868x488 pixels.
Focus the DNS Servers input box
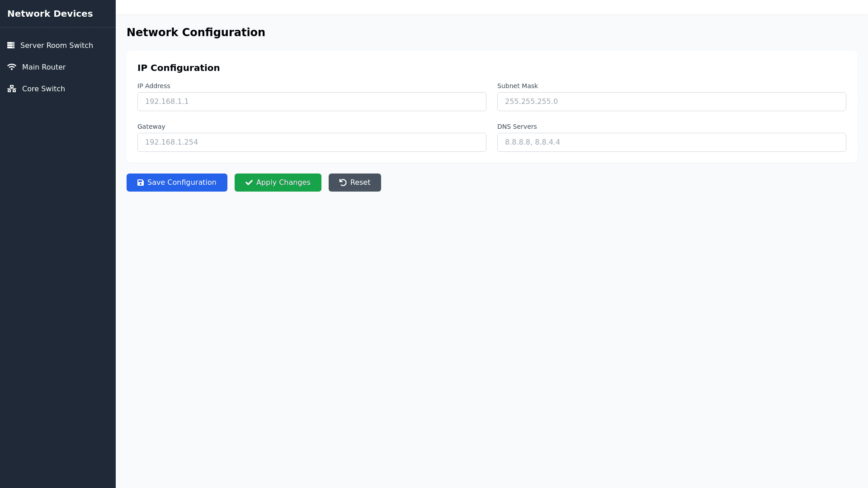671,142
